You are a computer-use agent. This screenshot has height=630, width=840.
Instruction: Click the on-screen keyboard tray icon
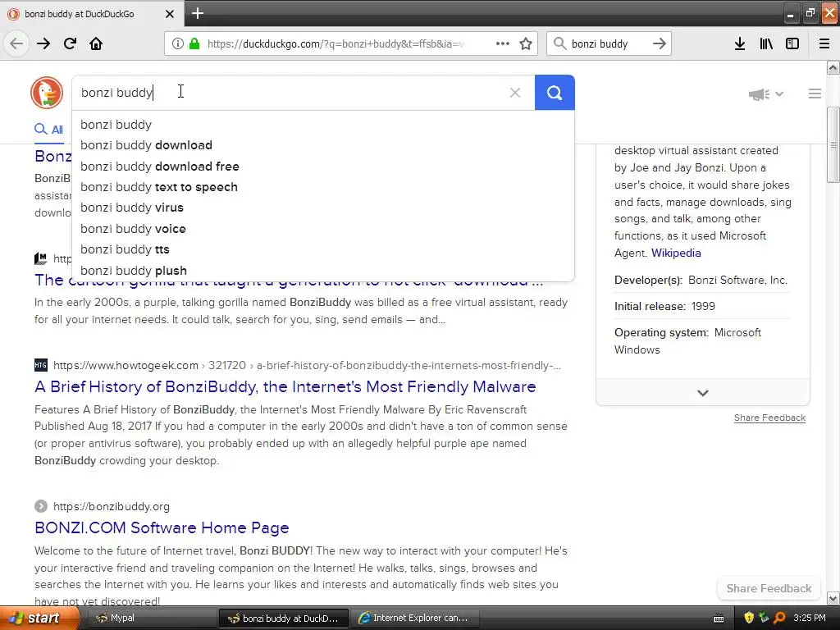719,619
